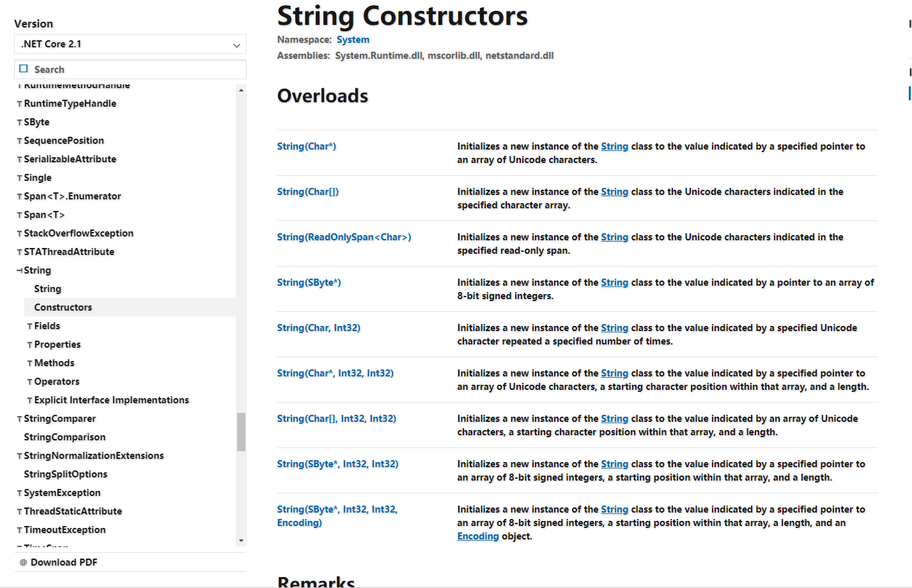Open StringSplitOptions in the sidebar
This screenshot has width=912, height=588.
tap(65, 474)
